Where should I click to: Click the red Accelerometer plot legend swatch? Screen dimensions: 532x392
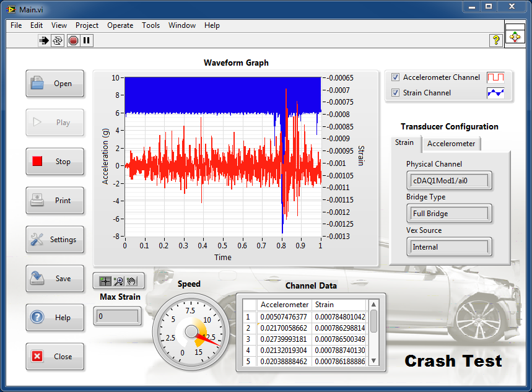click(495, 77)
